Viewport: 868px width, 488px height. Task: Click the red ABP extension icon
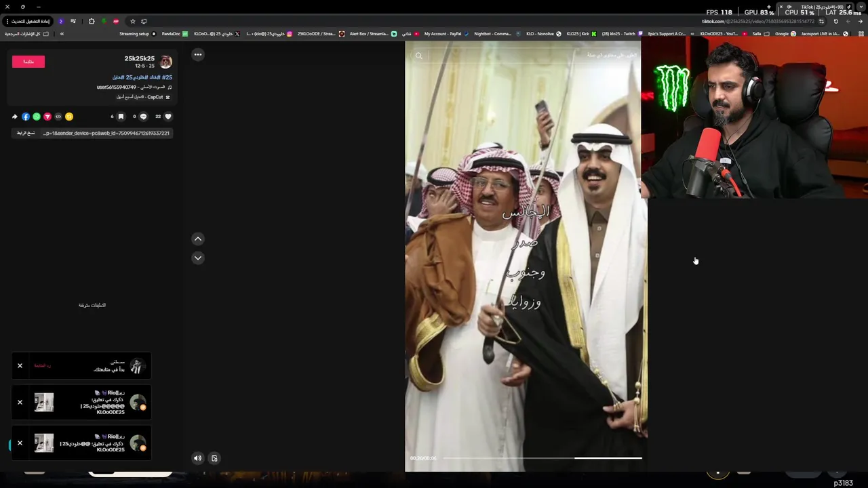pos(116,21)
